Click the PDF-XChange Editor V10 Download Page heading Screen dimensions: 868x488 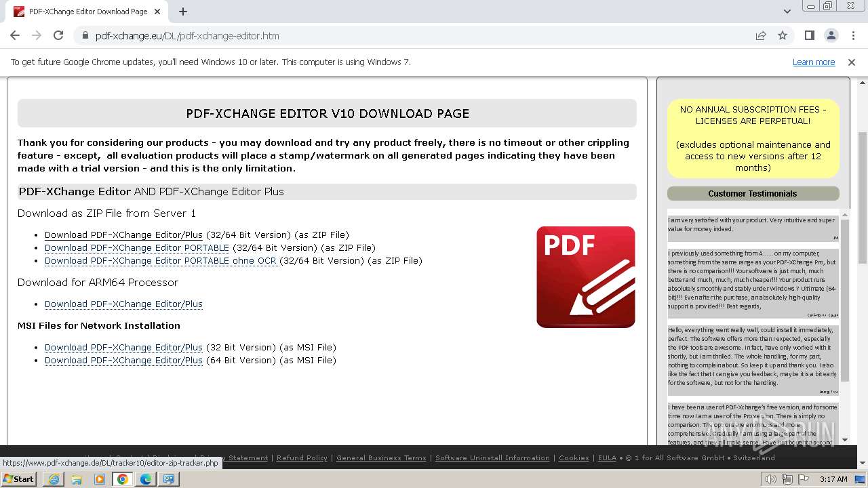pyautogui.click(x=328, y=114)
